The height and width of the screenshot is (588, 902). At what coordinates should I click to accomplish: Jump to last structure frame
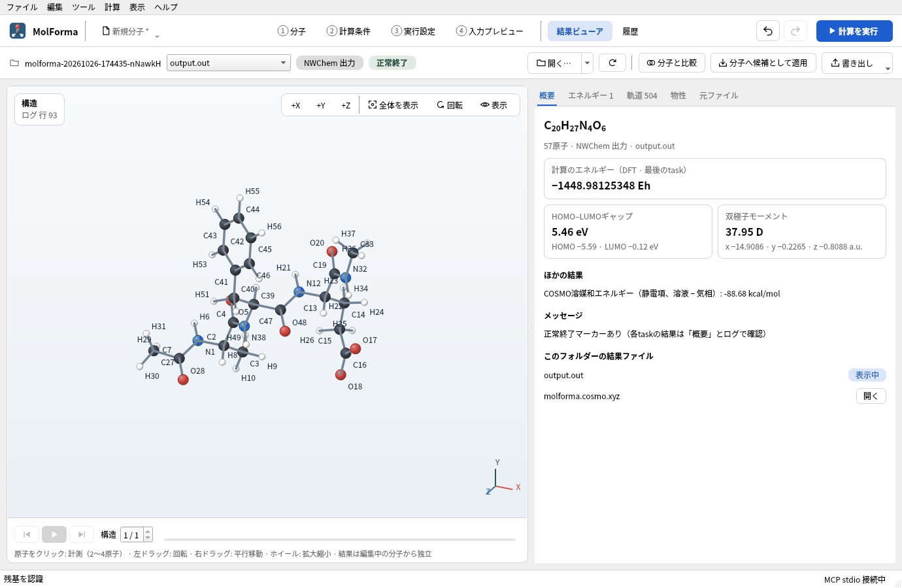click(x=82, y=534)
